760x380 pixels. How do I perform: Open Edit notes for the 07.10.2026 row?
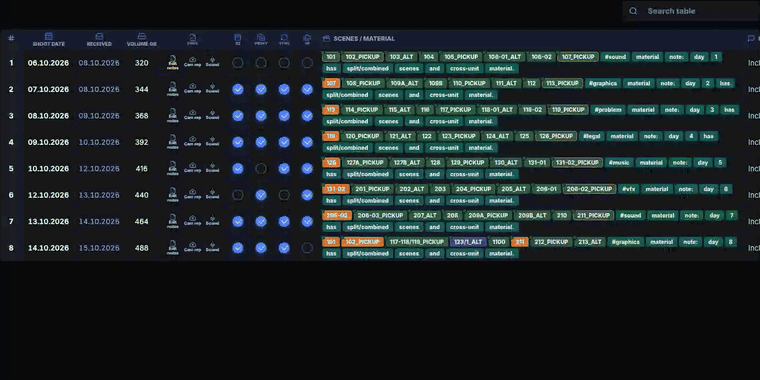[x=173, y=89]
